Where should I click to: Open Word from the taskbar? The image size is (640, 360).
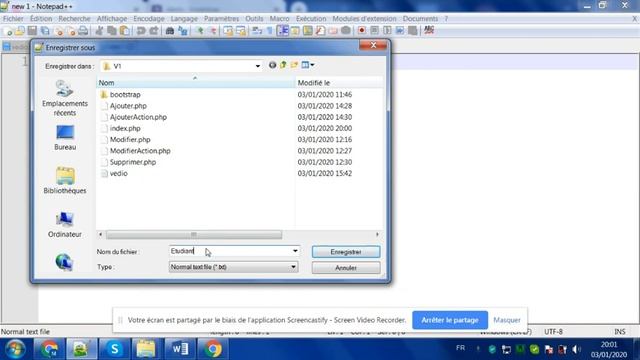coord(180,349)
